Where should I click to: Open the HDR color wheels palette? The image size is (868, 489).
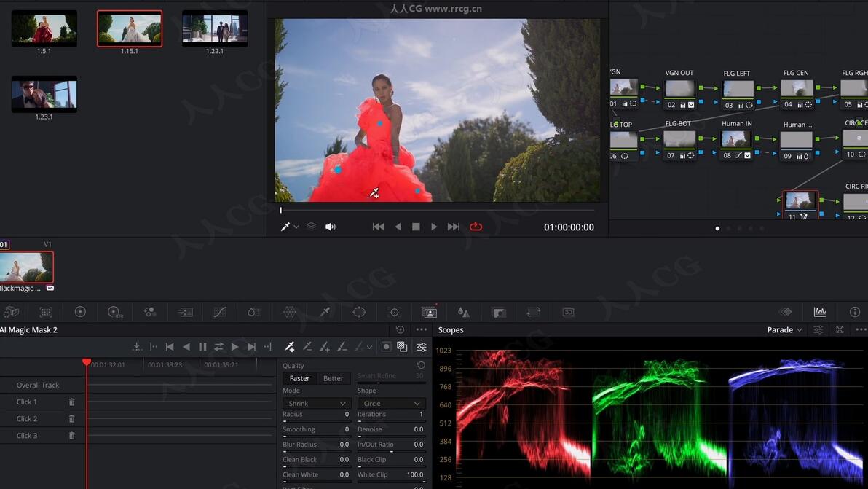pos(115,313)
